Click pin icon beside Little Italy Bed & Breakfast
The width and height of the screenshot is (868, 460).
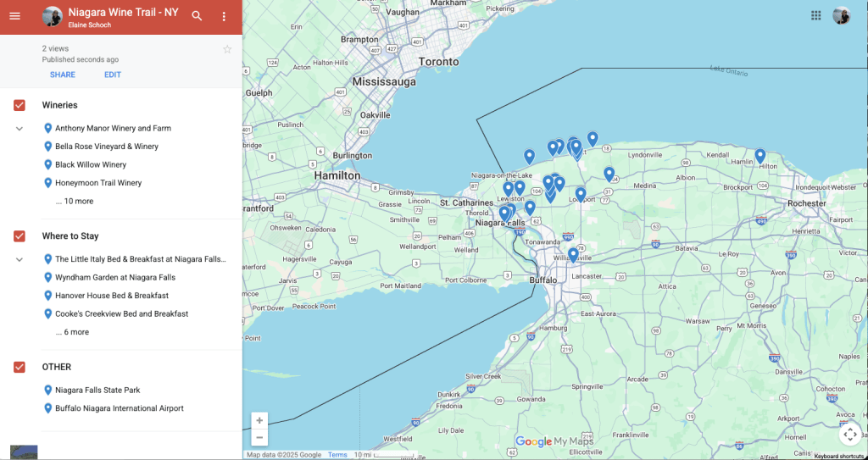pos(48,258)
